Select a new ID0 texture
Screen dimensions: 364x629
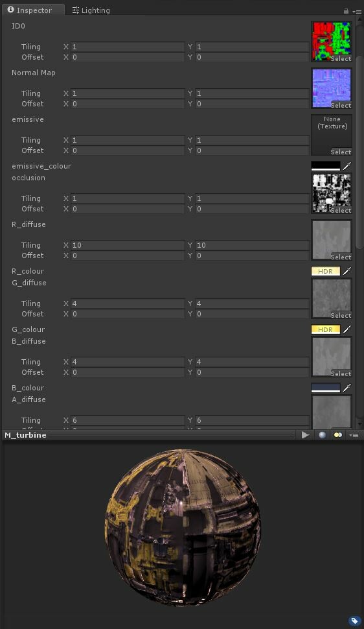(x=341, y=58)
